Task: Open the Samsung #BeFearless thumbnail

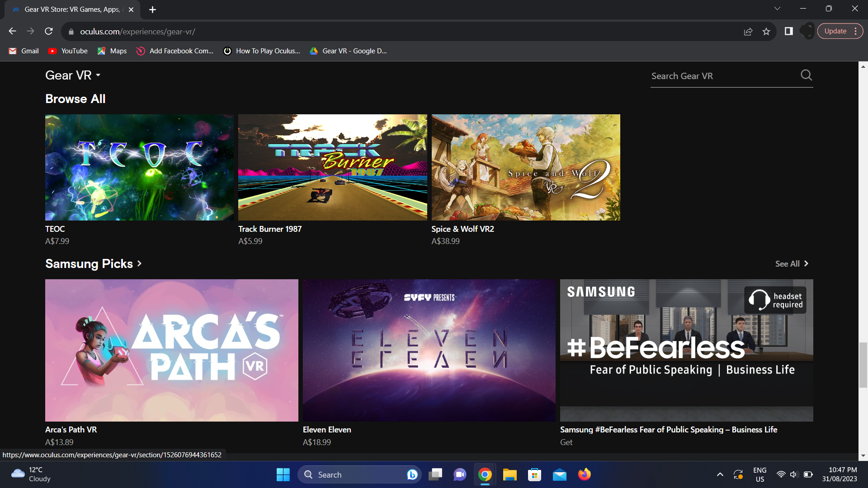Action: pos(686,350)
